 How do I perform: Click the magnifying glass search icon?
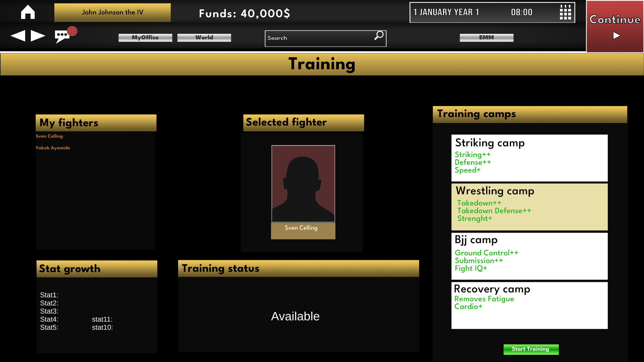tap(379, 36)
